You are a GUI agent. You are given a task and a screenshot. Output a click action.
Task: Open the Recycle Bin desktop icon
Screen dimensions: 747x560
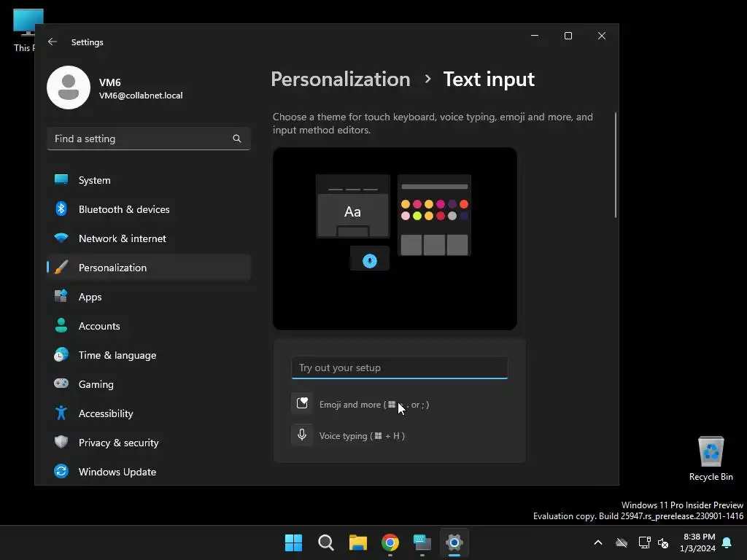tap(711, 459)
